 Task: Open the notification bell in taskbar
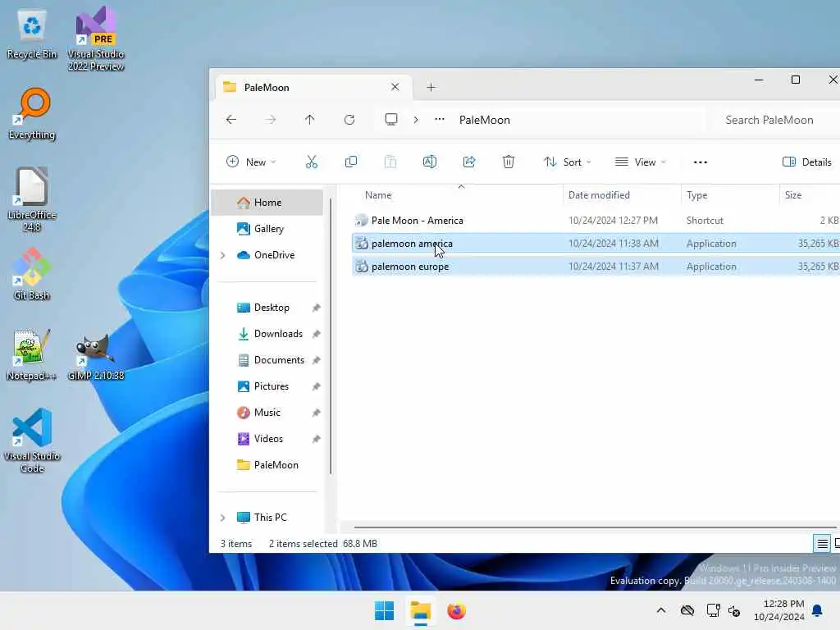(x=818, y=610)
